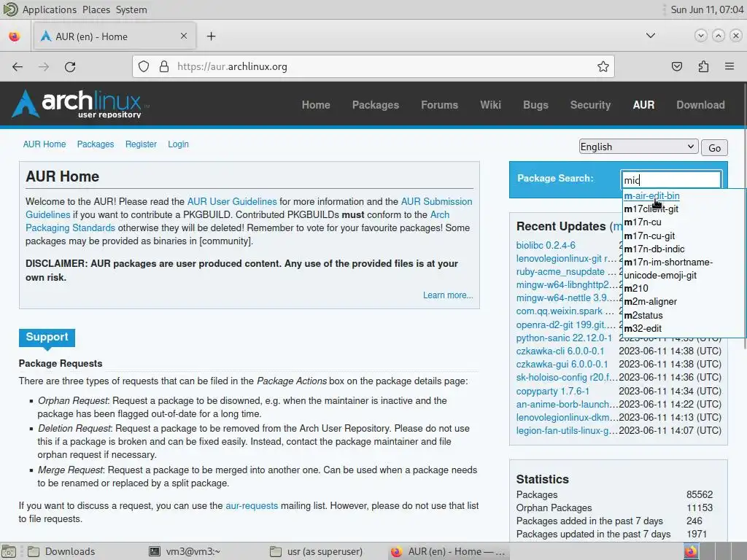Image resolution: width=747 pixels, height=560 pixels.
Task: Open the biolibc 0.2.4-6 package link
Action: pyautogui.click(x=546, y=245)
